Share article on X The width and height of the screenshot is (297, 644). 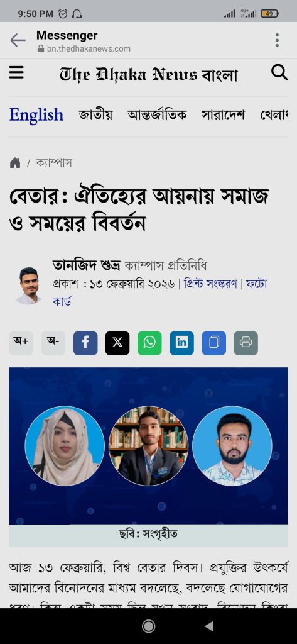[x=117, y=343]
